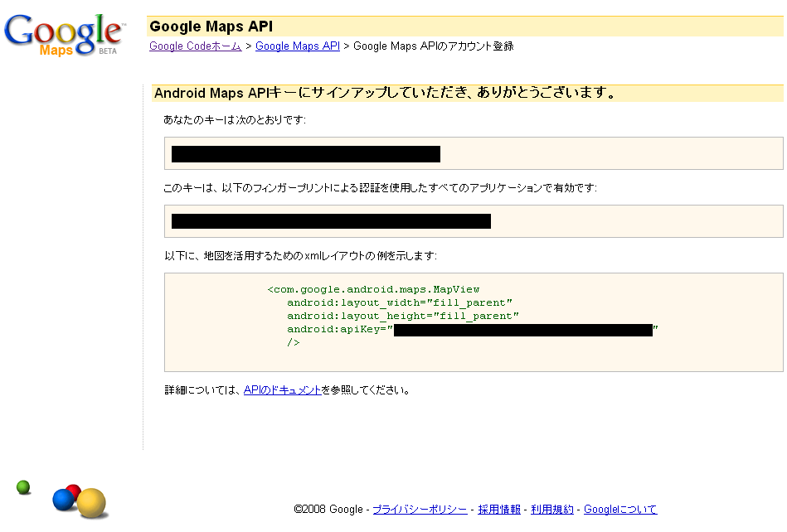787x532 pixels.
Task: Click the xmlレイアウトの例 description text
Action: click(301, 256)
